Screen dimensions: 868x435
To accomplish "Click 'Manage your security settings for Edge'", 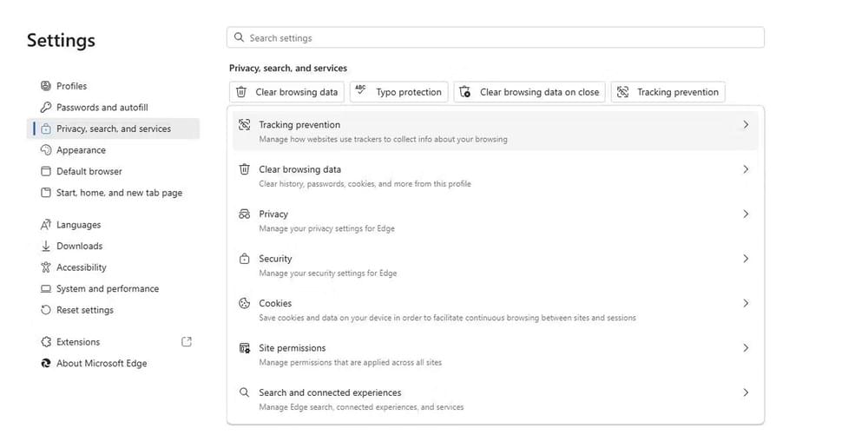I will point(328,273).
